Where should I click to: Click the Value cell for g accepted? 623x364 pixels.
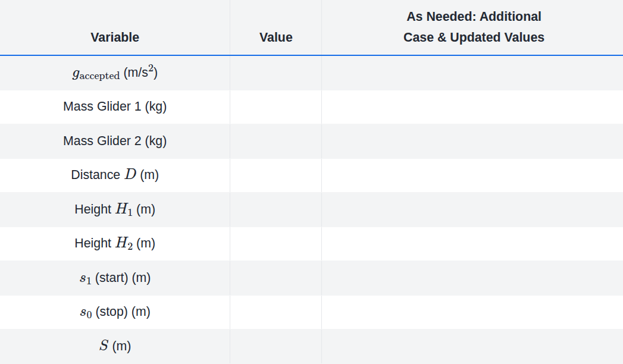276,73
